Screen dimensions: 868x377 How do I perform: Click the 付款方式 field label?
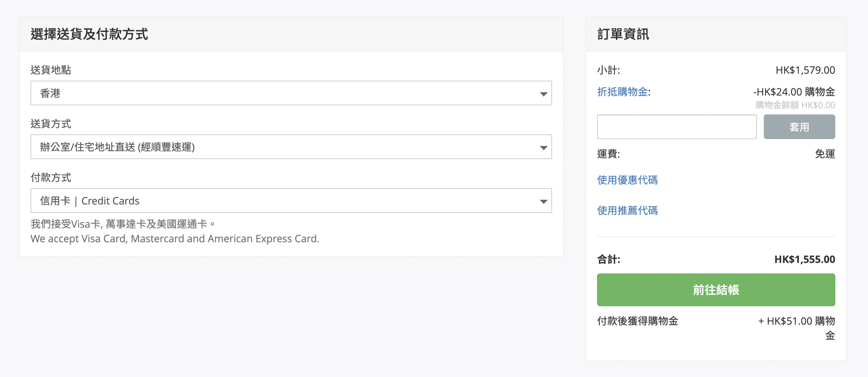pos(51,178)
